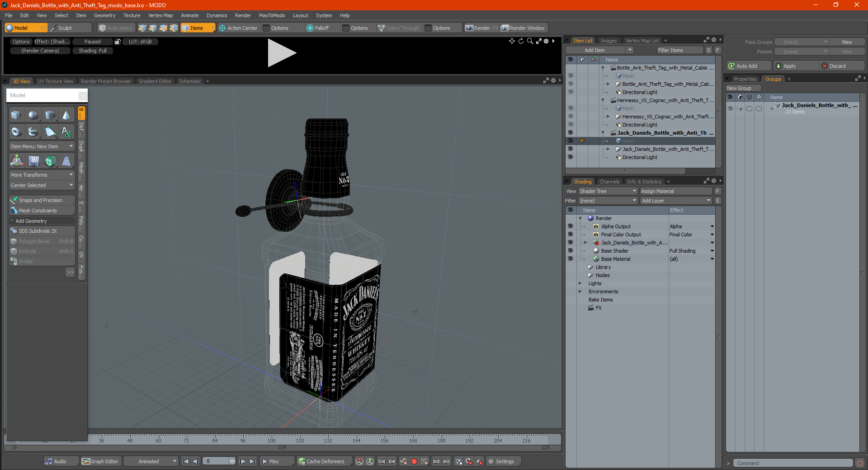
Task: Select the cylinder primitive tool
Action: click(x=50, y=115)
